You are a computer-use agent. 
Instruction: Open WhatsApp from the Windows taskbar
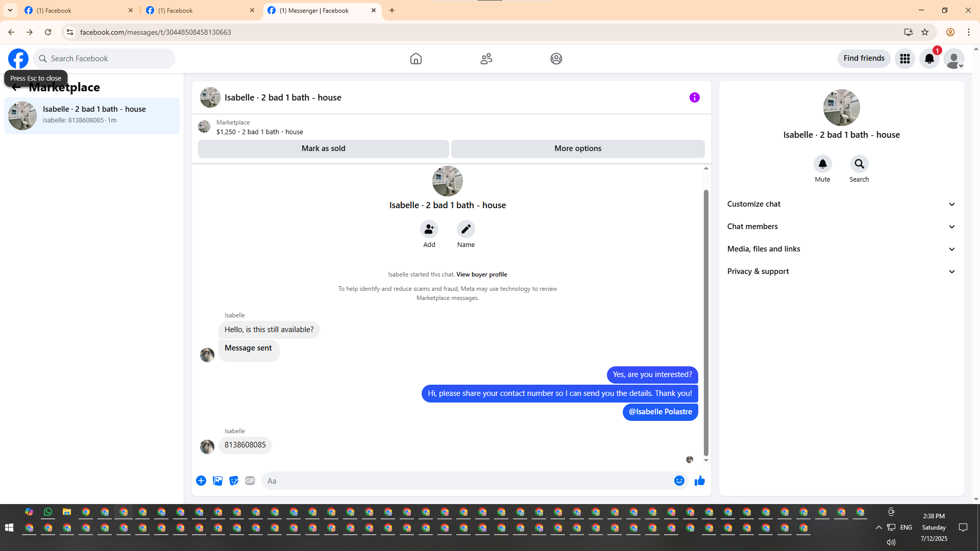[48, 512]
